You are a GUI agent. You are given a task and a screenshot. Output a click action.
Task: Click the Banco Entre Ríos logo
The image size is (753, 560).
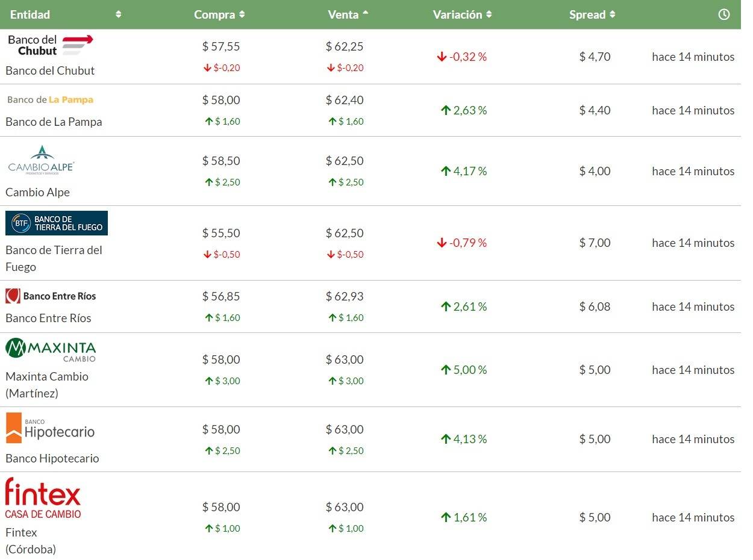tap(51, 296)
